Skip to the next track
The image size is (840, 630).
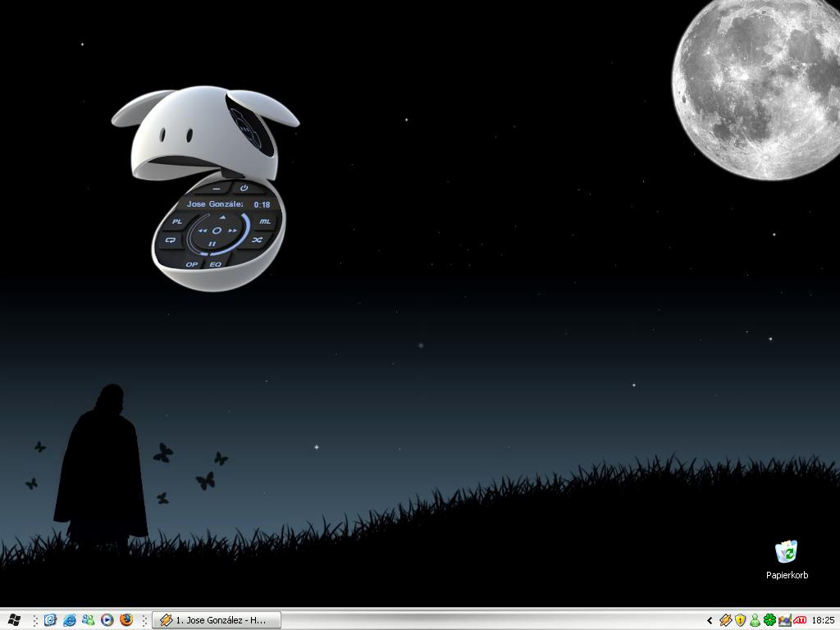click(233, 231)
